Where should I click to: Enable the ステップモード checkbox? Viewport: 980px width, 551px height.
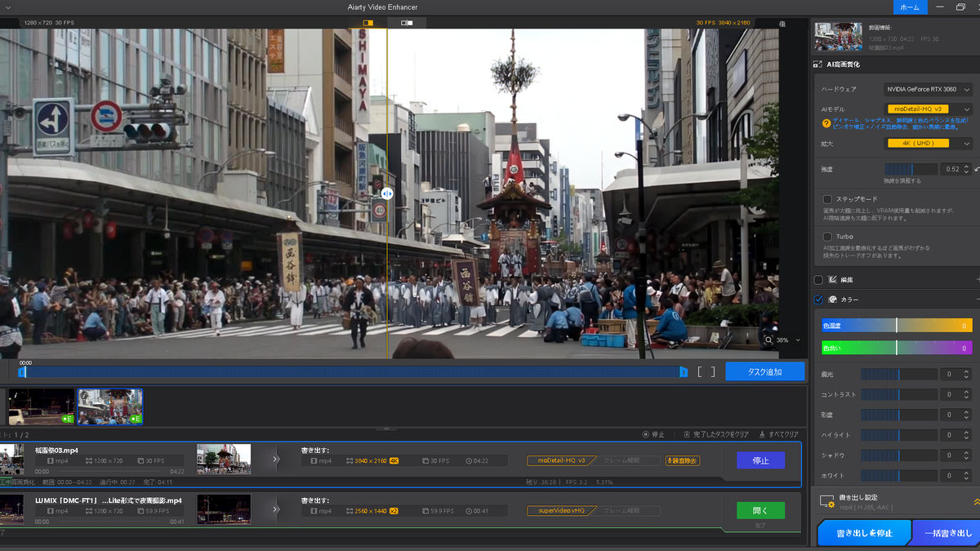pos(827,199)
